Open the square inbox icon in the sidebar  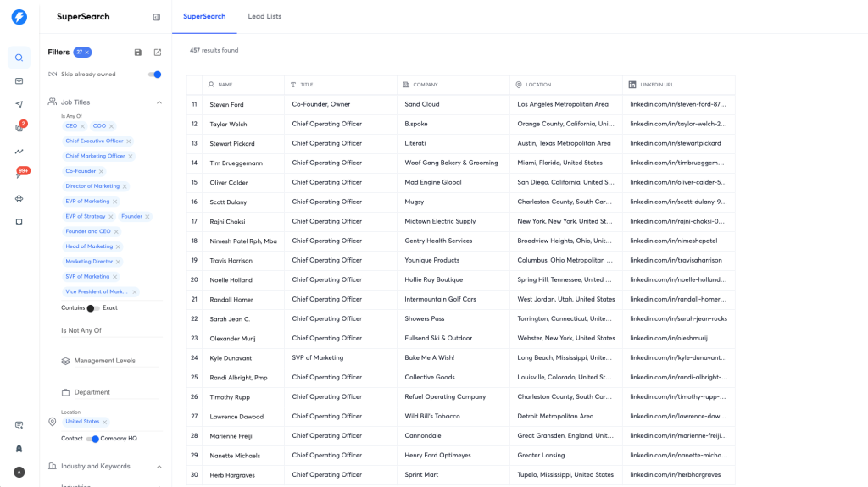tap(19, 222)
